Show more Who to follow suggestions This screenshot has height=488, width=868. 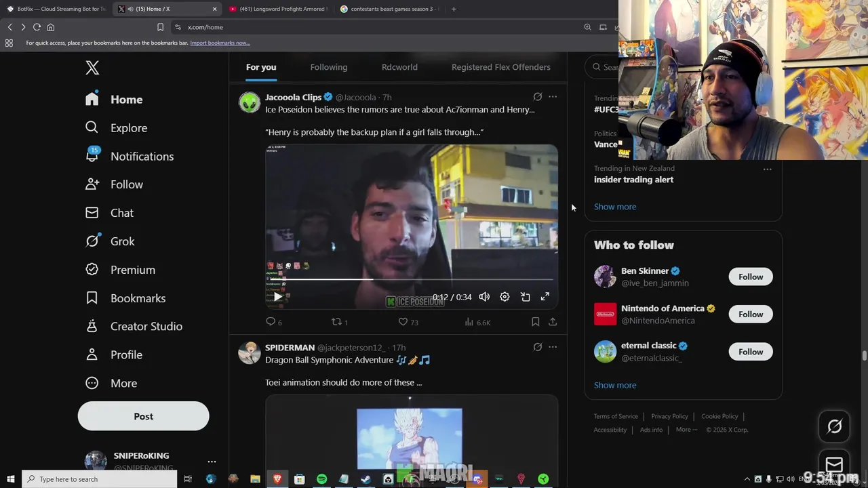615,385
